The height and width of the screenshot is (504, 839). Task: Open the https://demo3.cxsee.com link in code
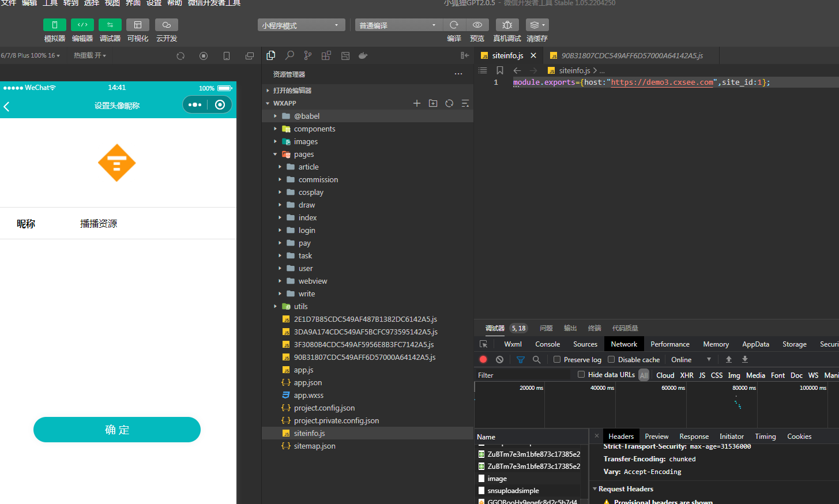662,82
